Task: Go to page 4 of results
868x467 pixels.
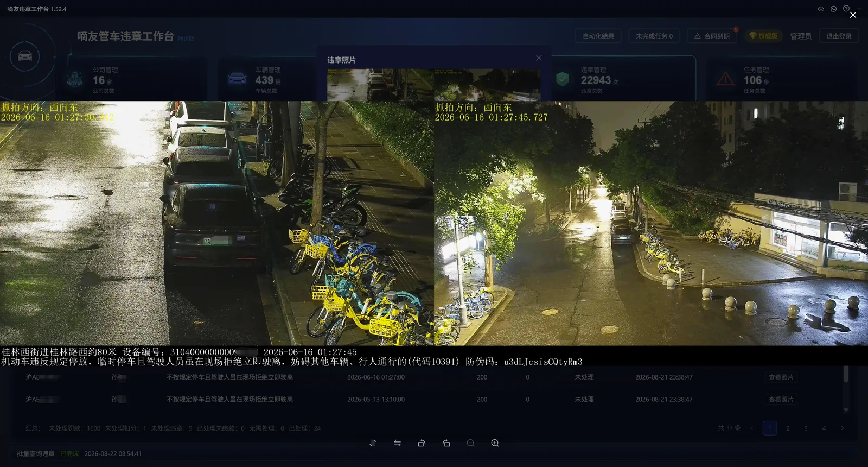Action: coord(824,428)
